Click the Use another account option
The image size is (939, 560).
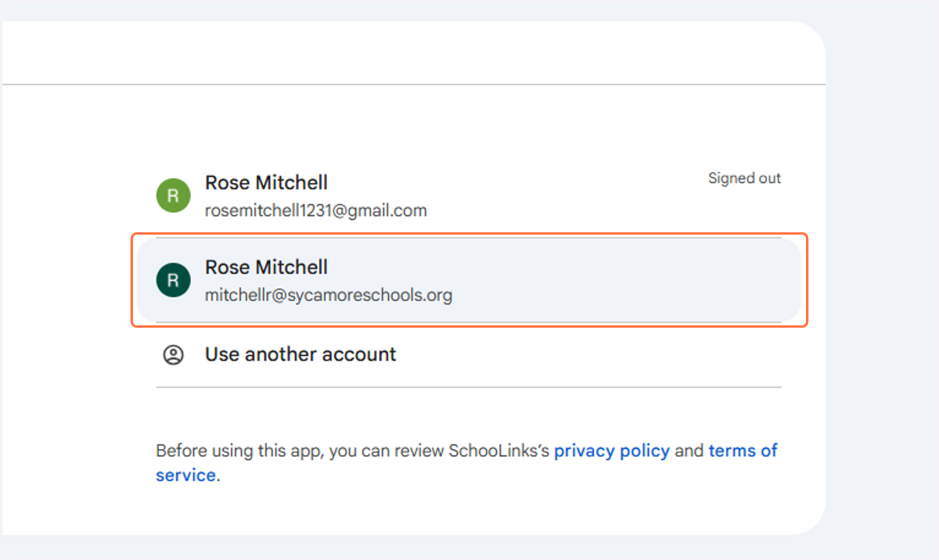click(x=469, y=354)
